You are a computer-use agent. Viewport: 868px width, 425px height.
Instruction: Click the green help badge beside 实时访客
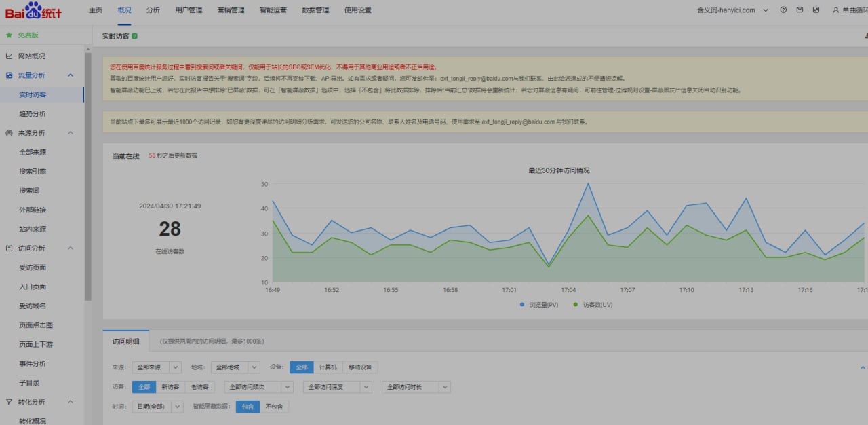point(134,35)
